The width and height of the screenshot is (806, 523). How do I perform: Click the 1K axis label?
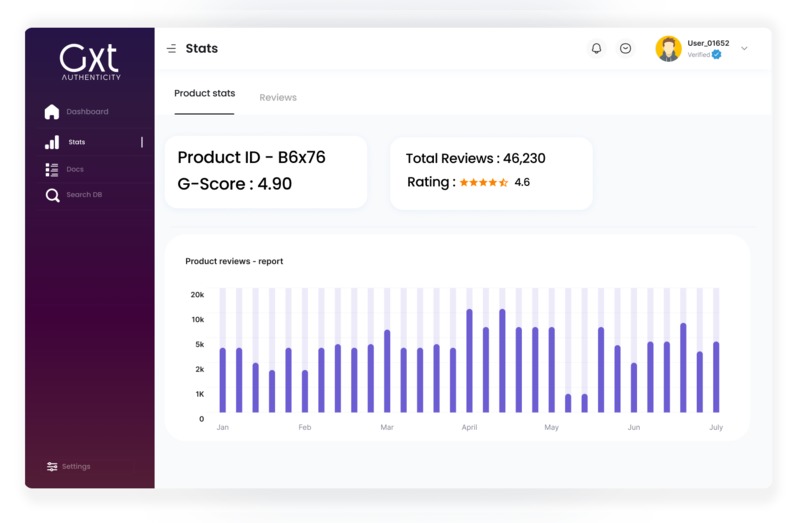coord(199,394)
